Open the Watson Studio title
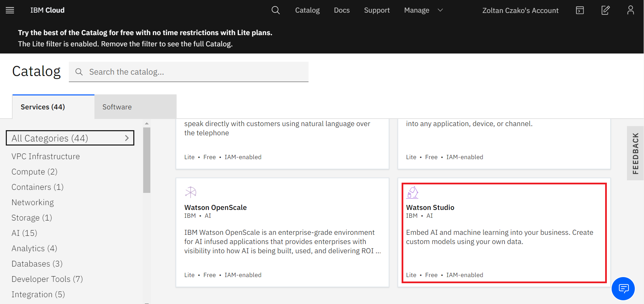The width and height of the screenshot is (644, 304). click(430, 208)
